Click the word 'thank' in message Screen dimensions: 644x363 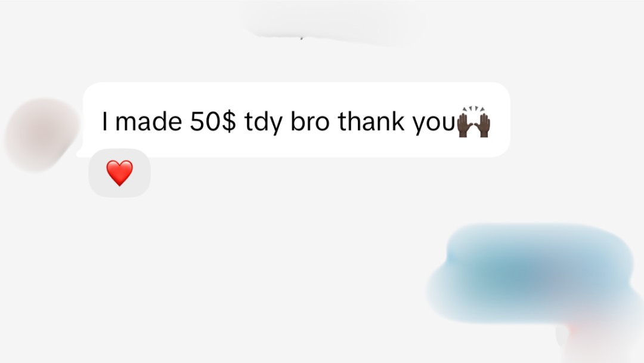pos(371,121)
